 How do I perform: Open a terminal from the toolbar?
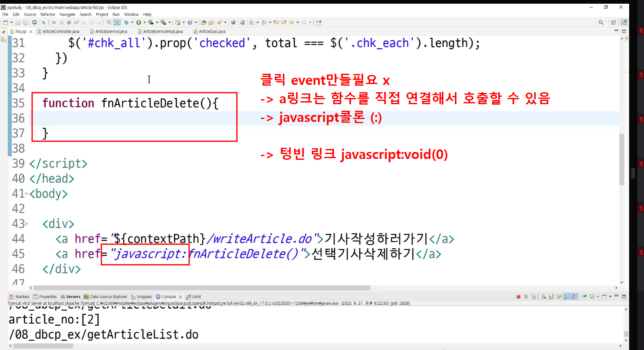click(34, 23)
